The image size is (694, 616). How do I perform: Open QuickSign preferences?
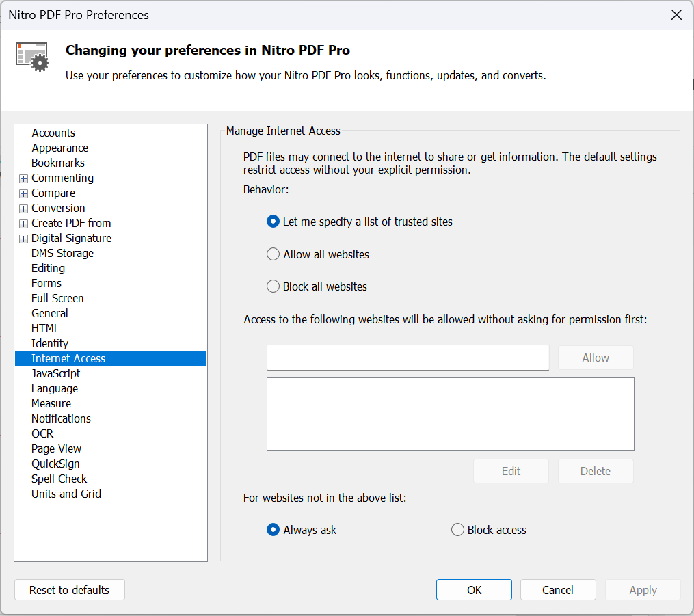click(55, 464)
